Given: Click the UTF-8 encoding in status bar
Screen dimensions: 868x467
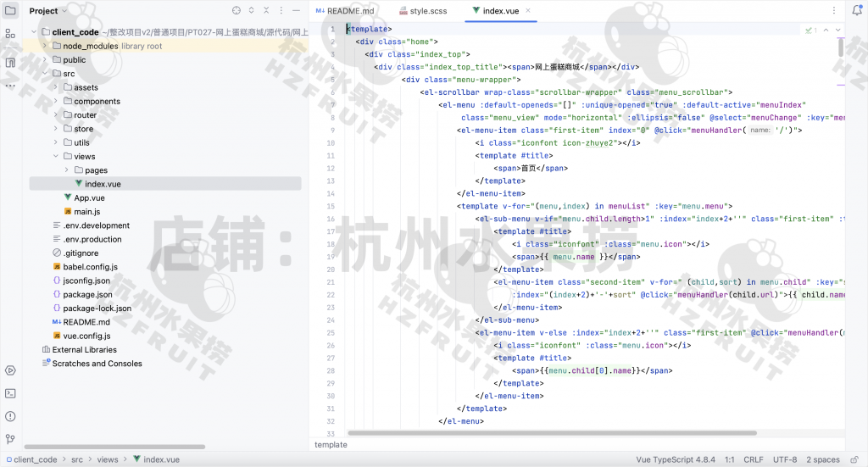Looking at the screenshot, I should [x=784, y=459].
